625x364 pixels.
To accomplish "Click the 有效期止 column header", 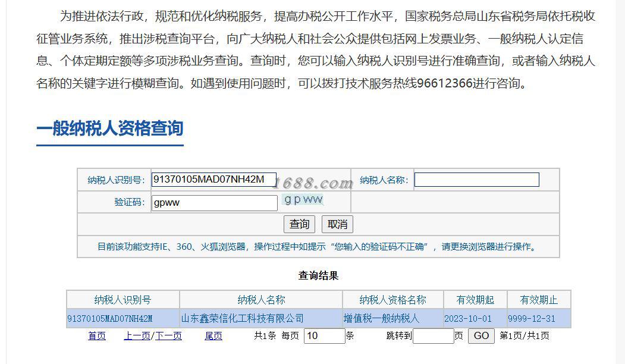I will tap(539, 300).
